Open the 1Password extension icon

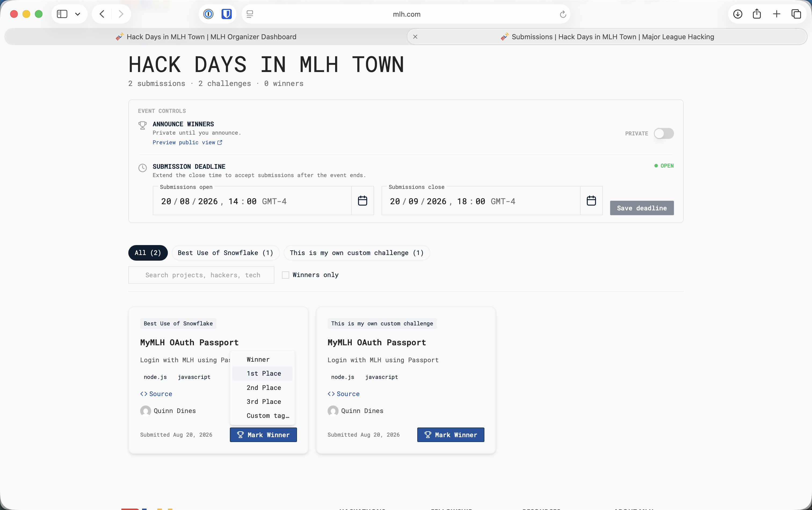tap(208, 14)
